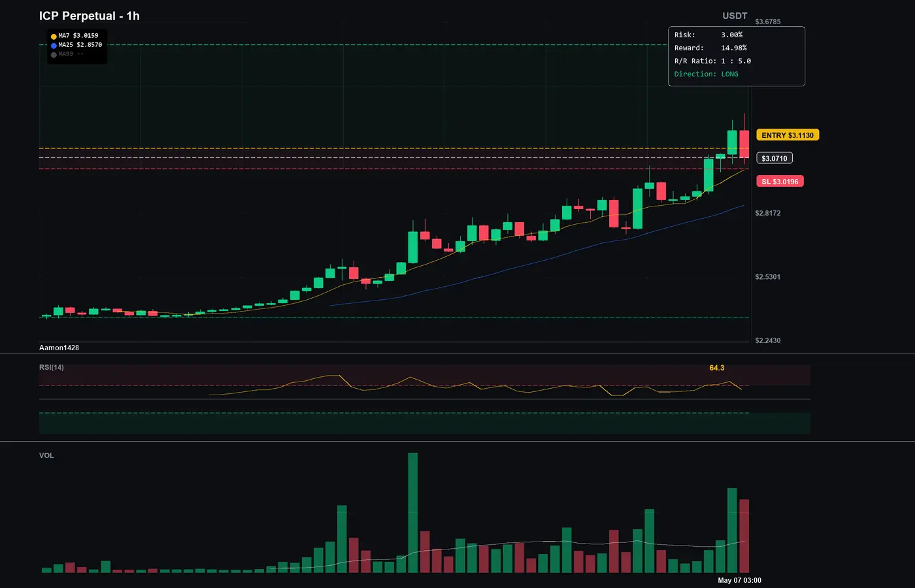Click the USDT currency label
This screenshot has width=915, height=588.
pos(735,16)
